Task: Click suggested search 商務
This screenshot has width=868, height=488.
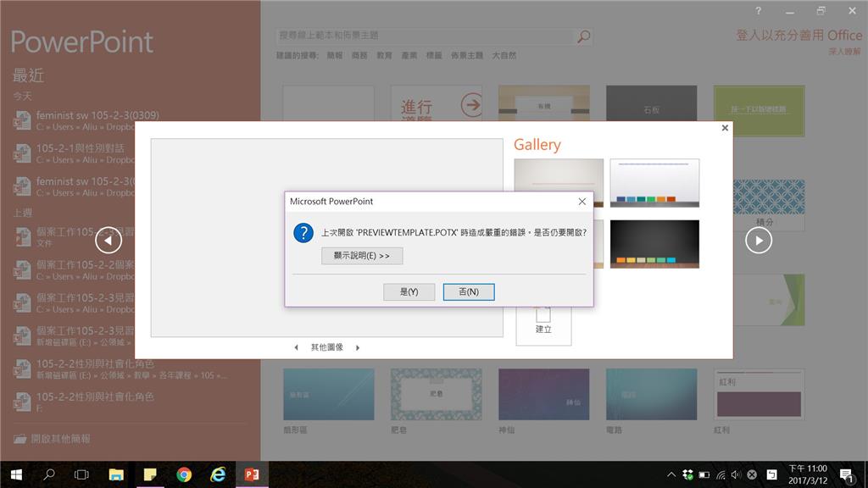Action: coord(359,55)
